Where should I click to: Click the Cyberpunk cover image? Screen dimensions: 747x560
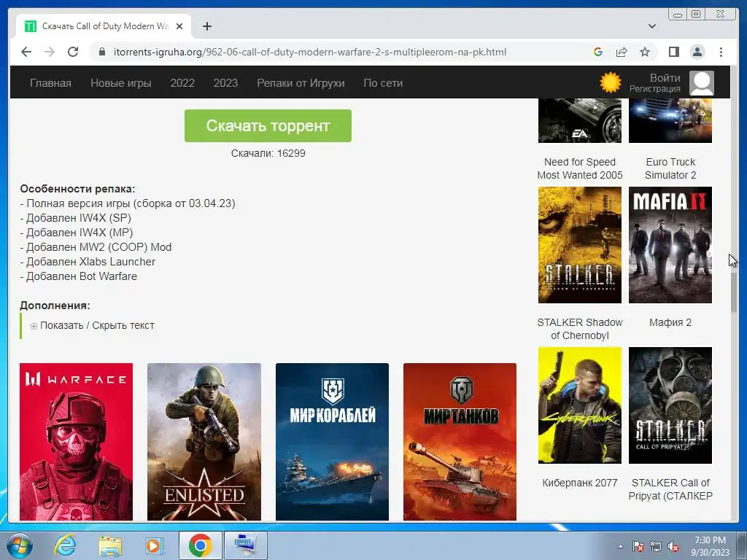pos(580,405)
